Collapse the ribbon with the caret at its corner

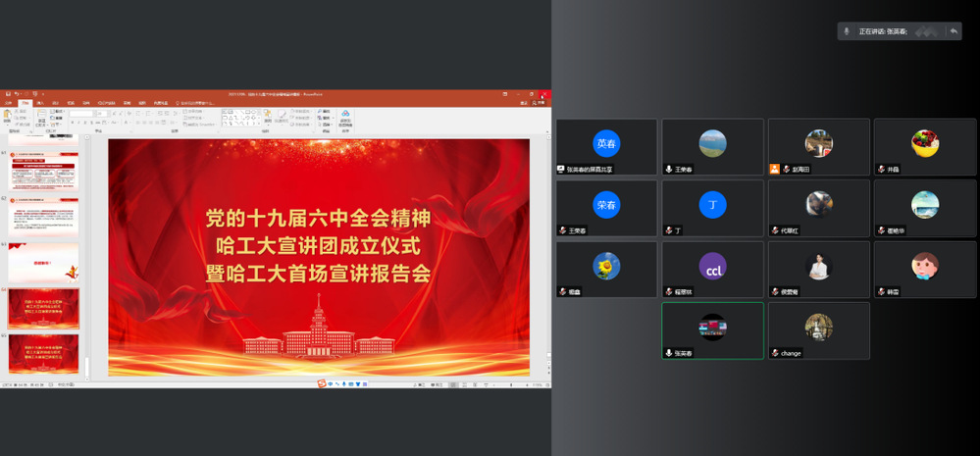coord(546,131)
